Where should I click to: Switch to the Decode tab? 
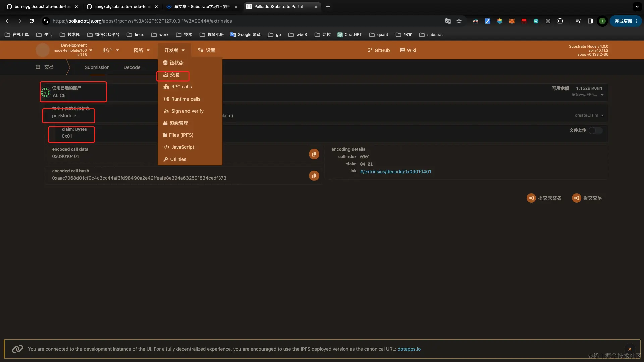132,67
